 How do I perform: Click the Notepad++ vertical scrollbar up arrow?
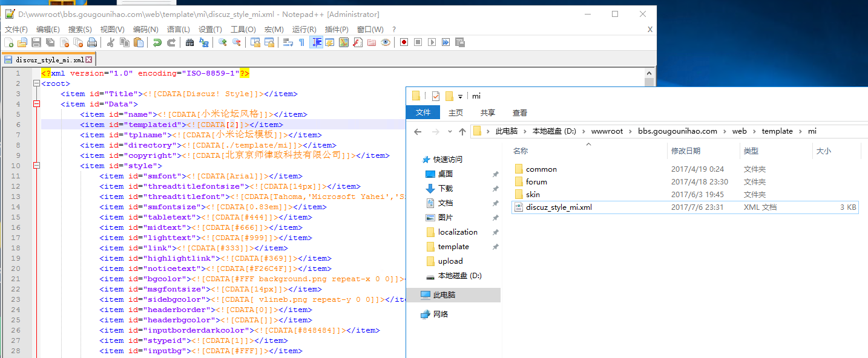point(649,73)
